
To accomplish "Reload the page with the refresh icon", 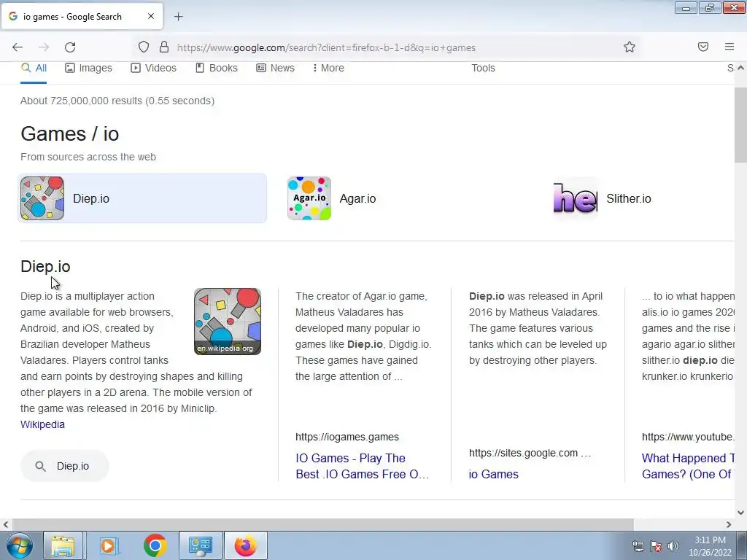I will (70, 47).
